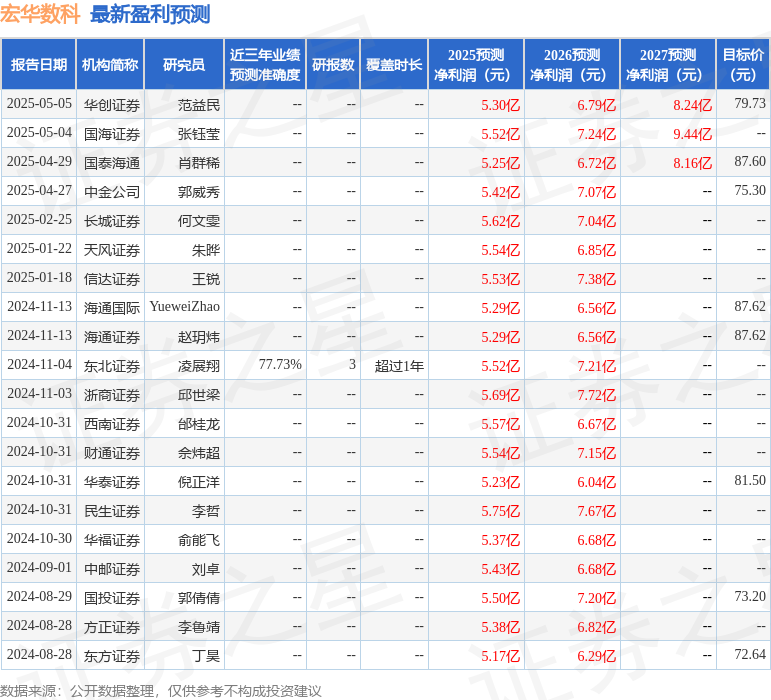Viewport: 771px width, 700px height.
Task: Select institution 国投证券
Action: pos(112,598)
